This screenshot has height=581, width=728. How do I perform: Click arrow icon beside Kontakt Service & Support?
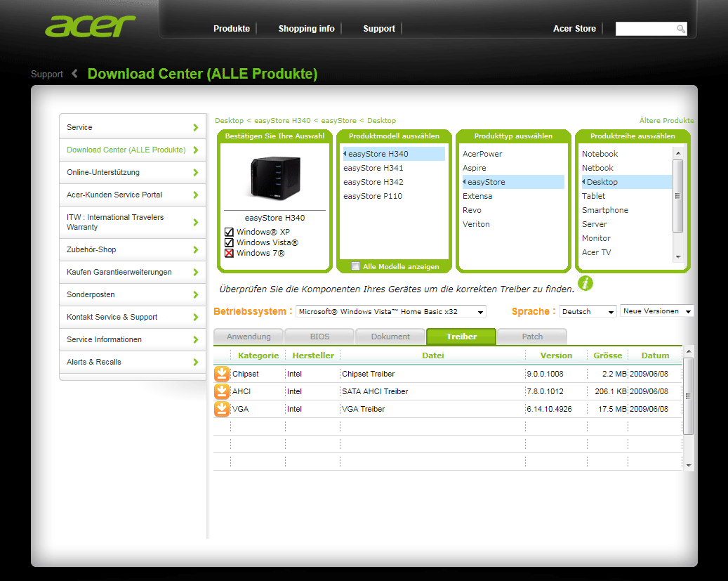click(x=195, y=317)
